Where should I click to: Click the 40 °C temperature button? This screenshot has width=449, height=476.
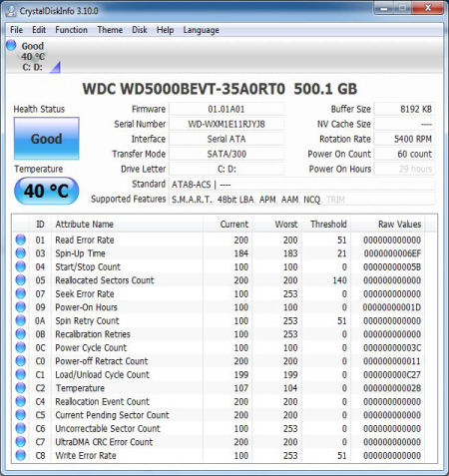tap(47, 191)
